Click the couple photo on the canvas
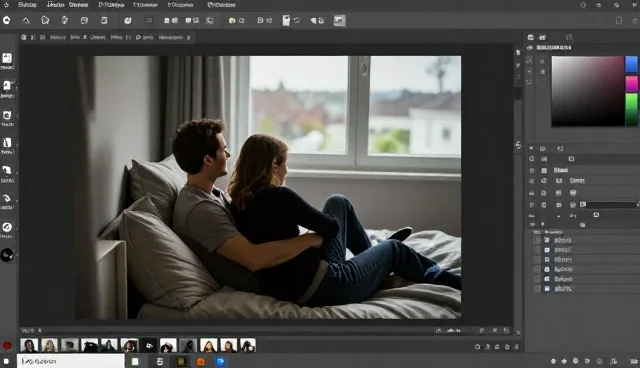Viewport: 640px width, 368px height. (268, 187)
